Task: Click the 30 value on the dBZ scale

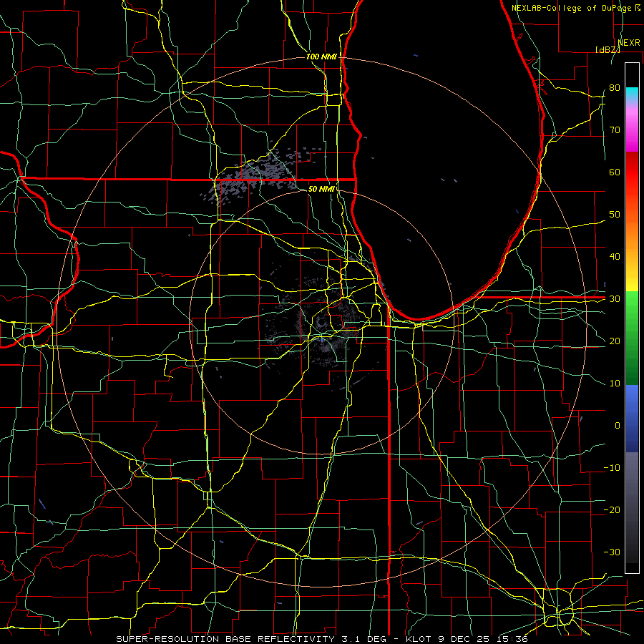Action: pyautogui.click(x=615, y=299)
